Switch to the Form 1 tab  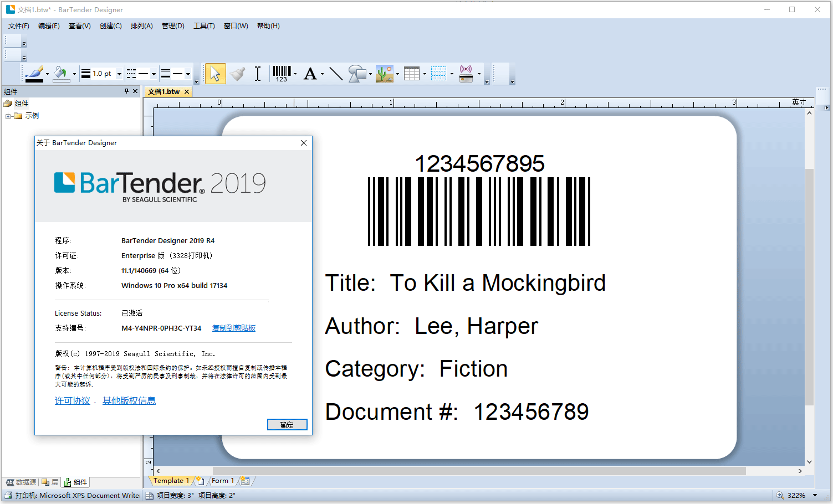223,481
